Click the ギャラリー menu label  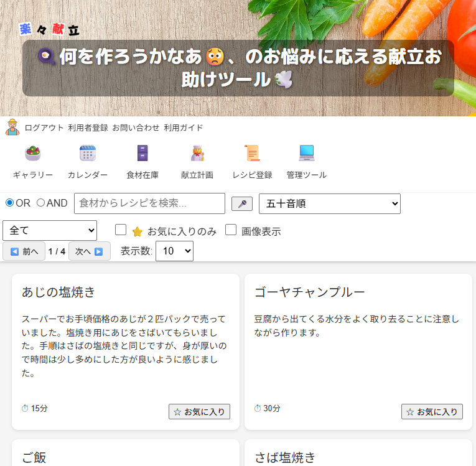(33, 175)
